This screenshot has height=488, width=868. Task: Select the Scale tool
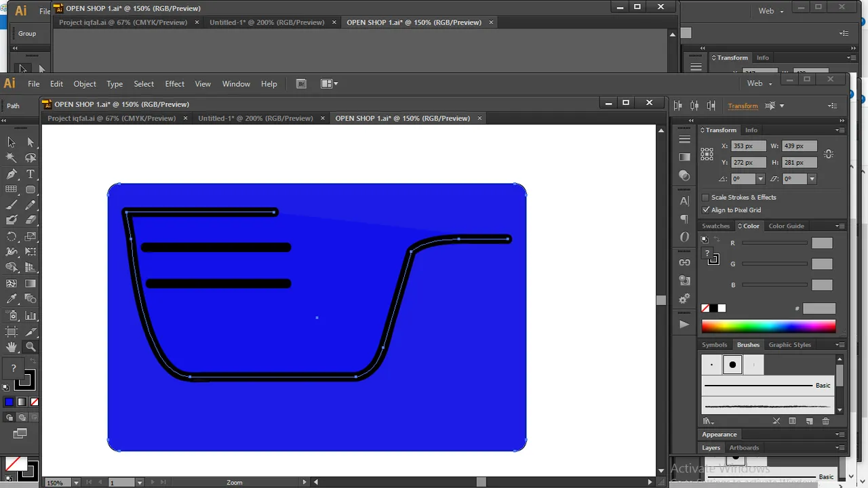31,237
